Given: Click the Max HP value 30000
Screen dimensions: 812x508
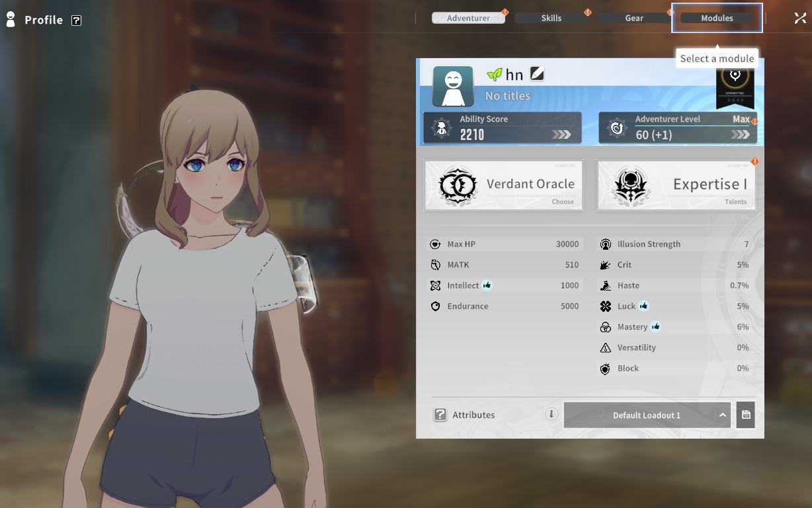Looking at the screenshot, I should click(567, 244).
